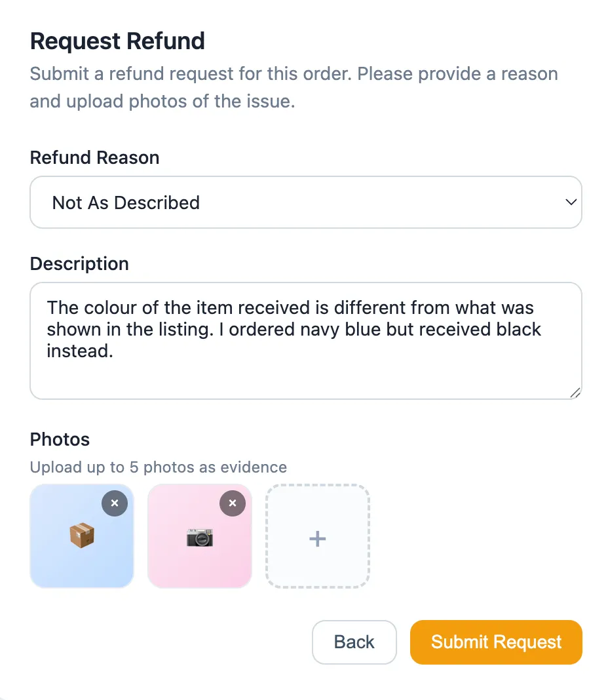Image resolution: width=608 pixels, height=700 pixels.
Task: Click the Refund Reason field label
Action: point(95,158)
